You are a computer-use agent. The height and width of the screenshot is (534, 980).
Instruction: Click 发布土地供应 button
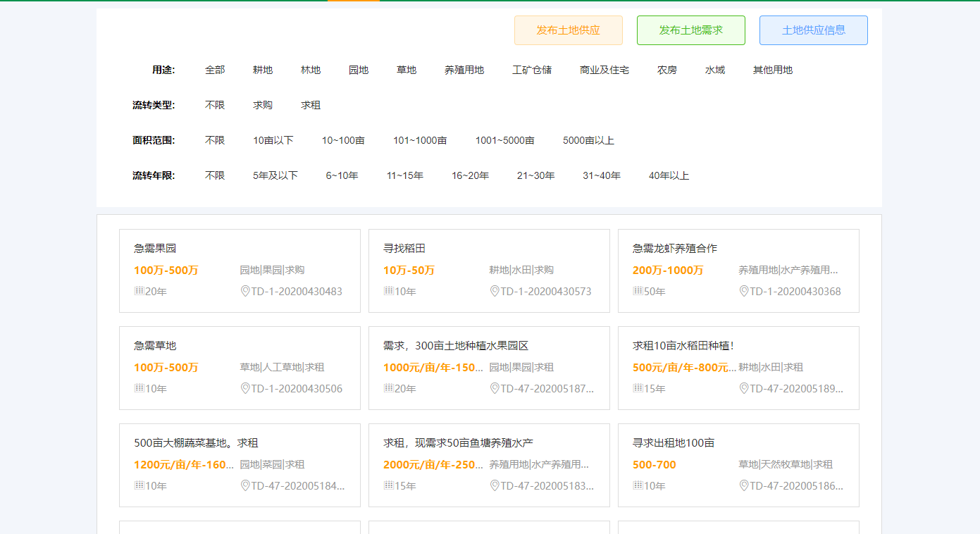point(568,30)
